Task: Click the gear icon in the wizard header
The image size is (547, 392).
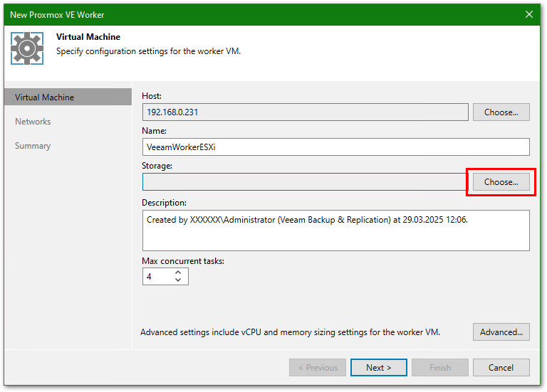Action: pos(27,48)
